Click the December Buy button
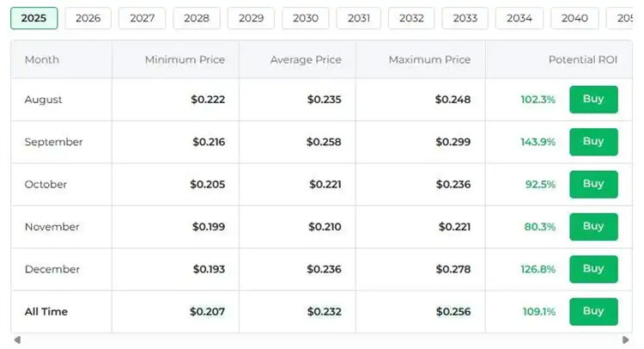 593,269
